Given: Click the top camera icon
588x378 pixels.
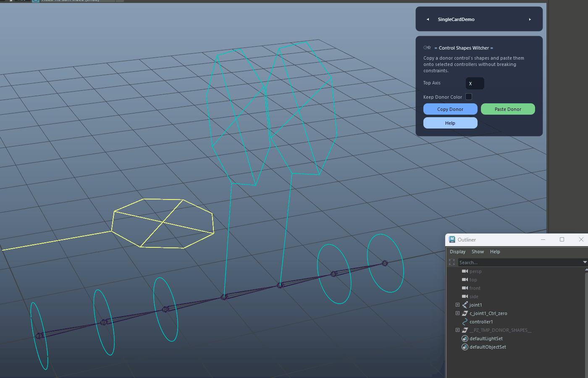Looking at the screenshot, I should point(465,280).
